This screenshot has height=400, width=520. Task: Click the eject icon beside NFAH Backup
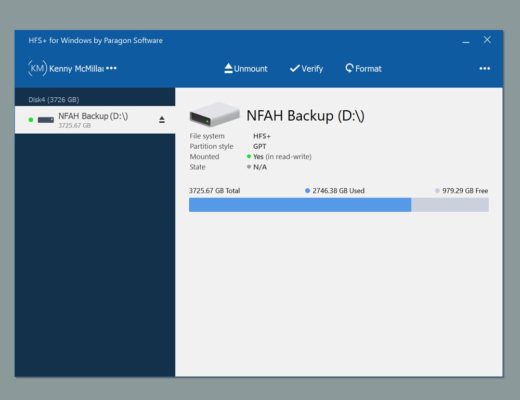coord(162,120)
